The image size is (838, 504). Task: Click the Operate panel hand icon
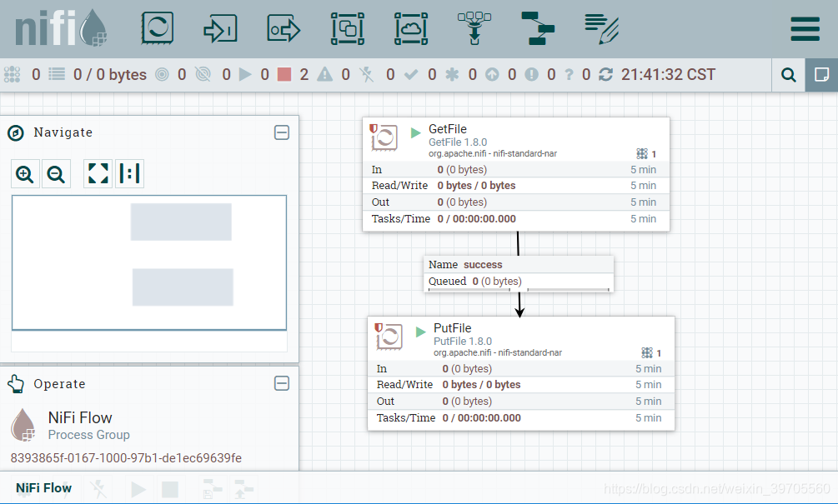point(16,383)
